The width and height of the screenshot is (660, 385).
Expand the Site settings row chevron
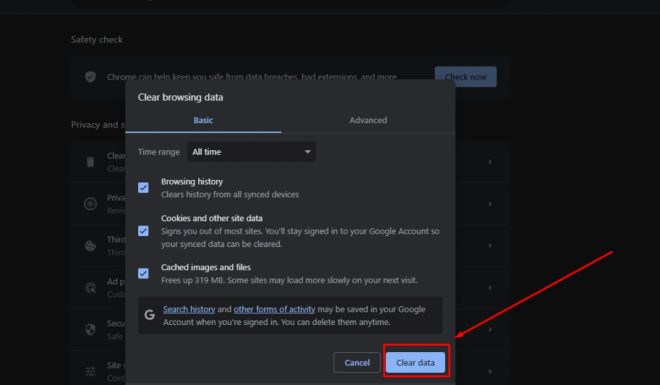490,371
